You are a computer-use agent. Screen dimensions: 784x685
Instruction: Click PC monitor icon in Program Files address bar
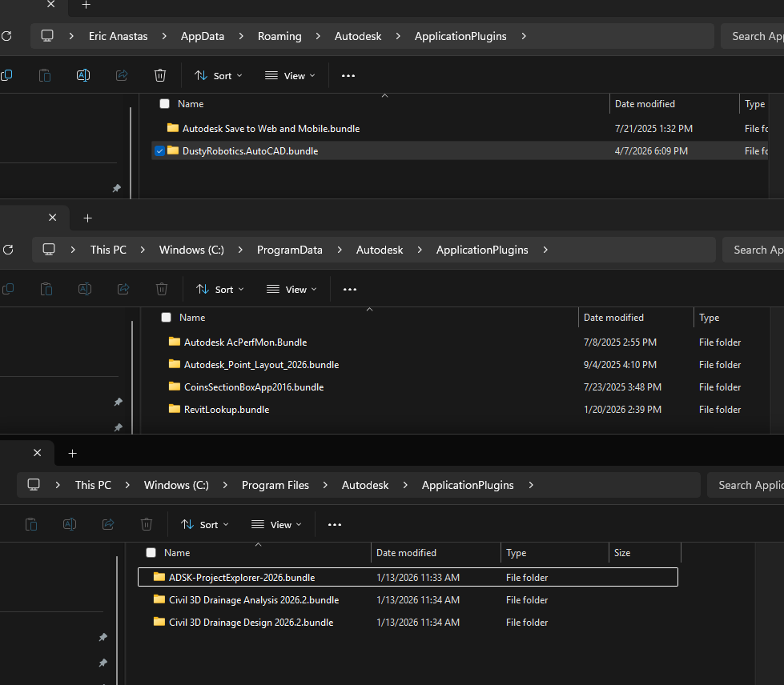[x=34, y=485]
